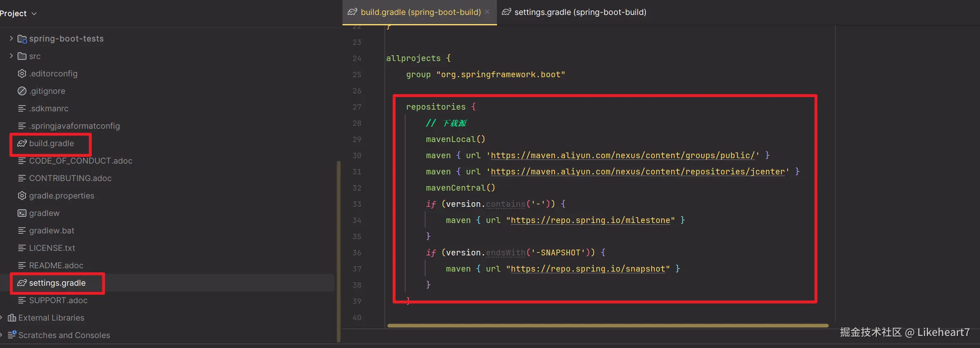980x348 pixels.
Task: Select .gitignore in the project tree
Action: coord(47,91)
